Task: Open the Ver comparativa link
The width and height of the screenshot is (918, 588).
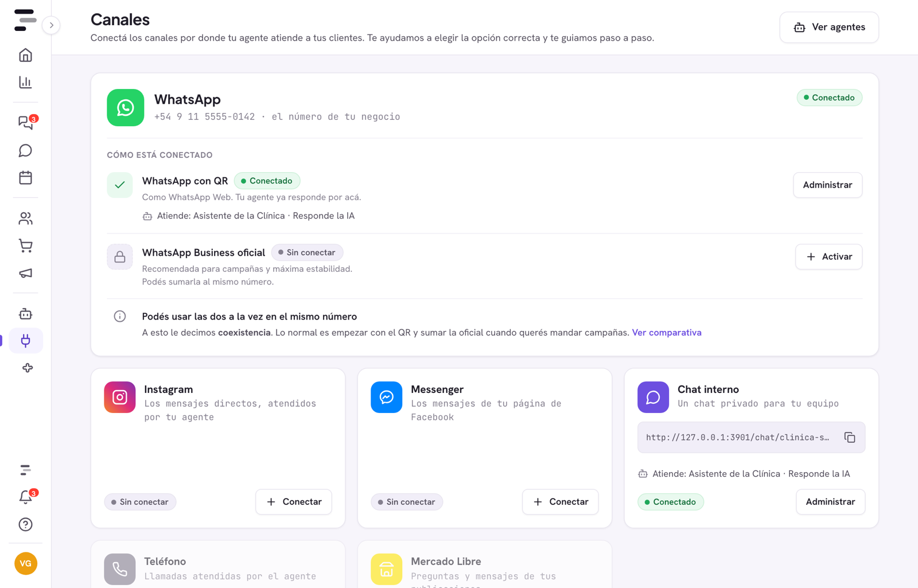Action: tap(667, 333)
